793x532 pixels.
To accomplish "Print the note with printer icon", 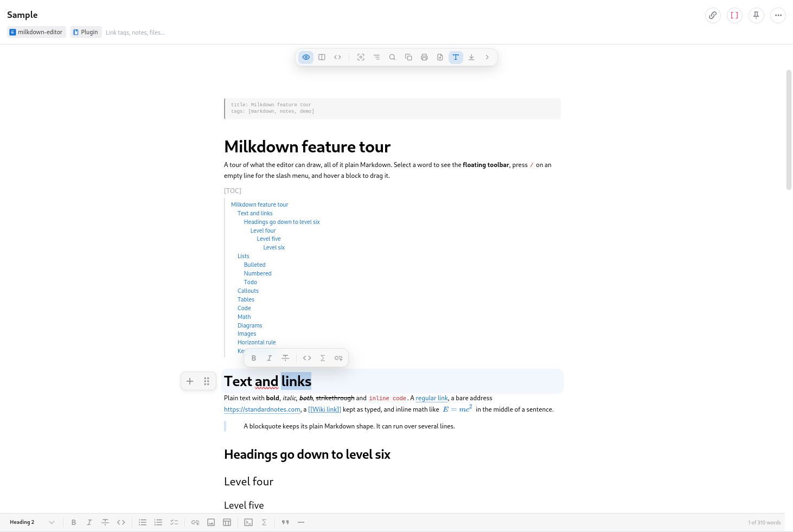I will tap(424, 57).
